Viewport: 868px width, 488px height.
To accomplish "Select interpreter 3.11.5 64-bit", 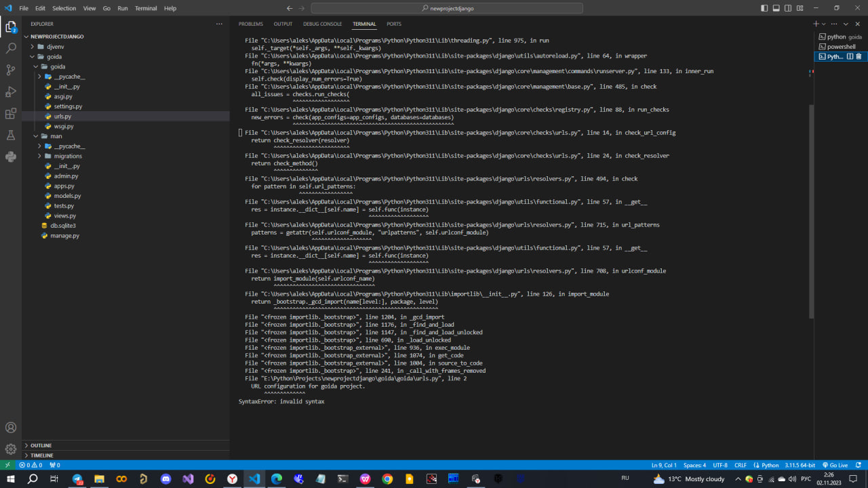I will pyautogui.click(x=800, y=465).
